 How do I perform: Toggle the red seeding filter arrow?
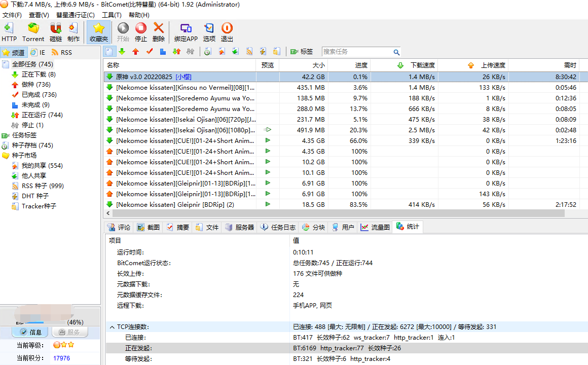[x=135, y=52]
